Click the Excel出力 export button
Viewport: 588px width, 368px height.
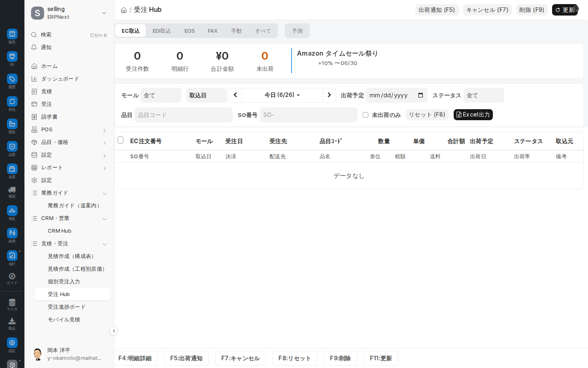click(x=473, y=114)
